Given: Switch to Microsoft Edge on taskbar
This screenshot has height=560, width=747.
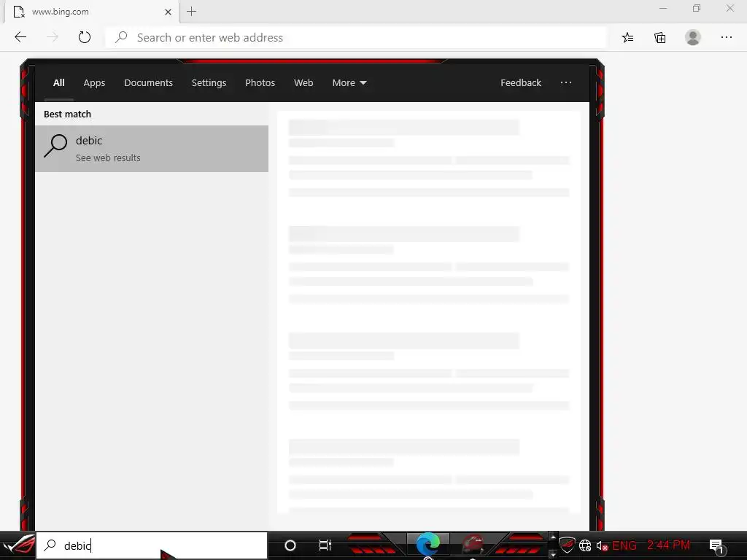Looking at the screenshot, I should pos(427,544).
